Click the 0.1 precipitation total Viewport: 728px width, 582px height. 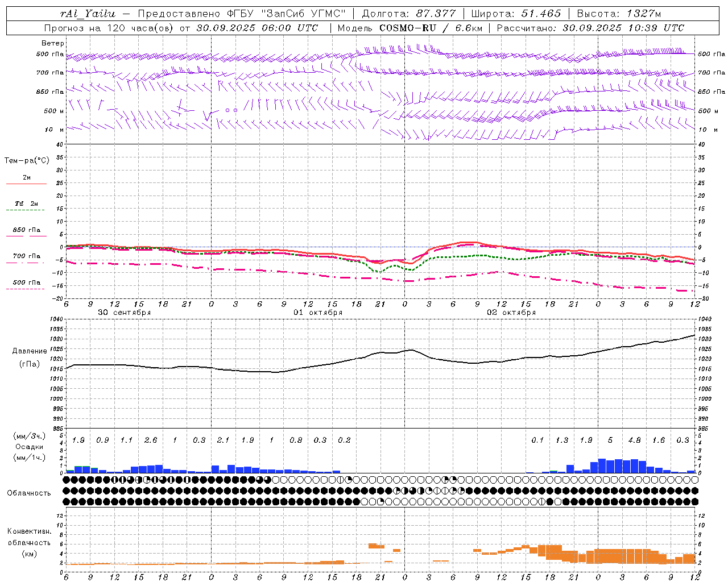(x=537, y=440)
